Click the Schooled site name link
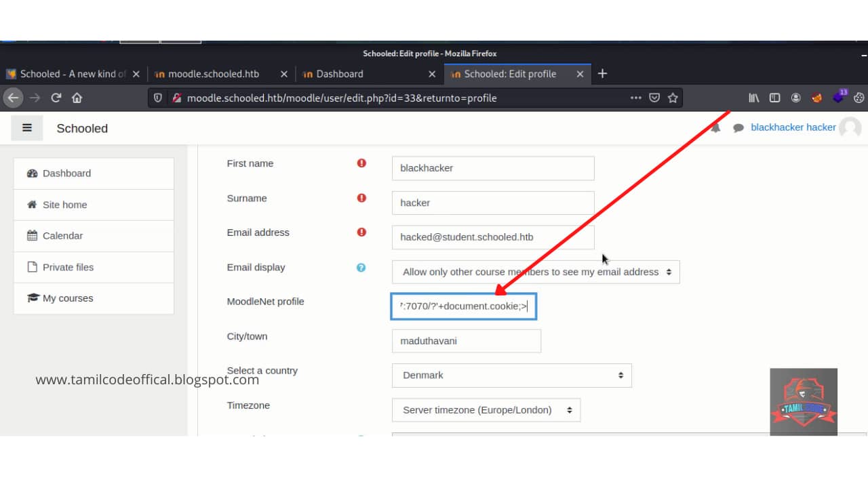This screenshot has height=488, width=868. [x=82, y=128]
